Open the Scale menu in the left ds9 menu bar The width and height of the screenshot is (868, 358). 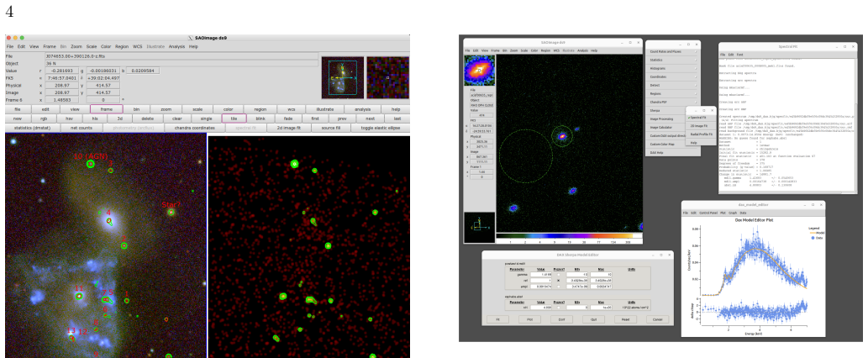[91, 46]
